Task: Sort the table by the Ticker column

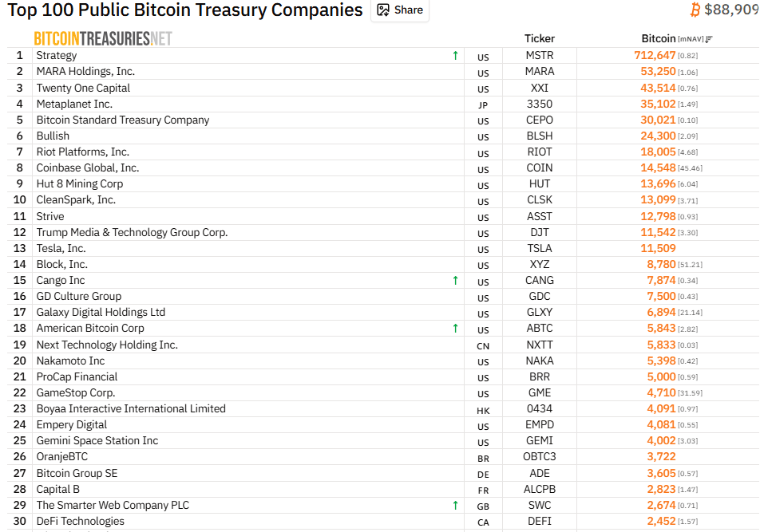Action: 539,38
